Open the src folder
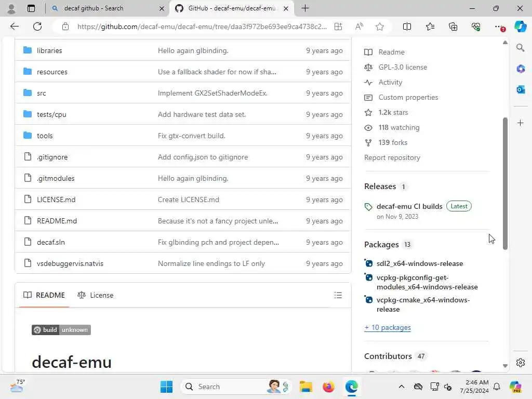This screenshot has width=532, height=399. tap(41, 94)
